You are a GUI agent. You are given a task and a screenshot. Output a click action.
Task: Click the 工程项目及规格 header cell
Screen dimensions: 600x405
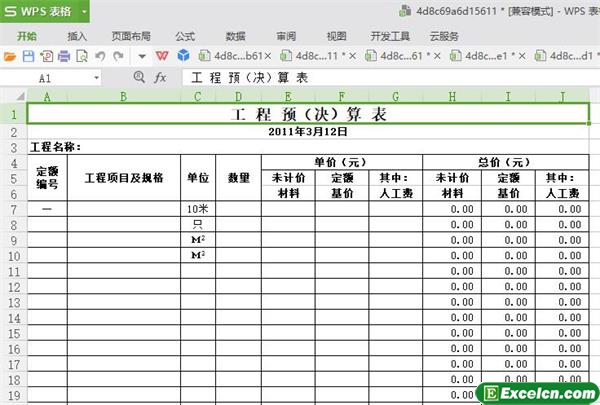124,178
